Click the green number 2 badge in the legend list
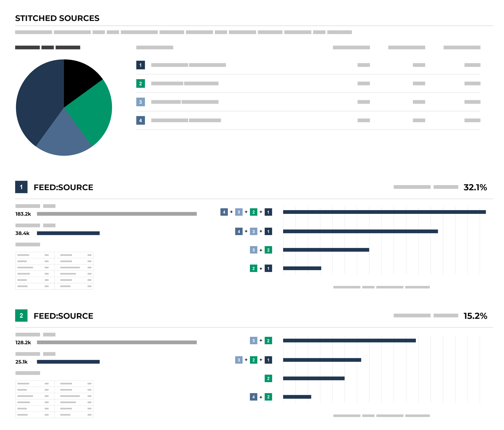504x430 pixels. pyautogui.click(x=140, y=84)
